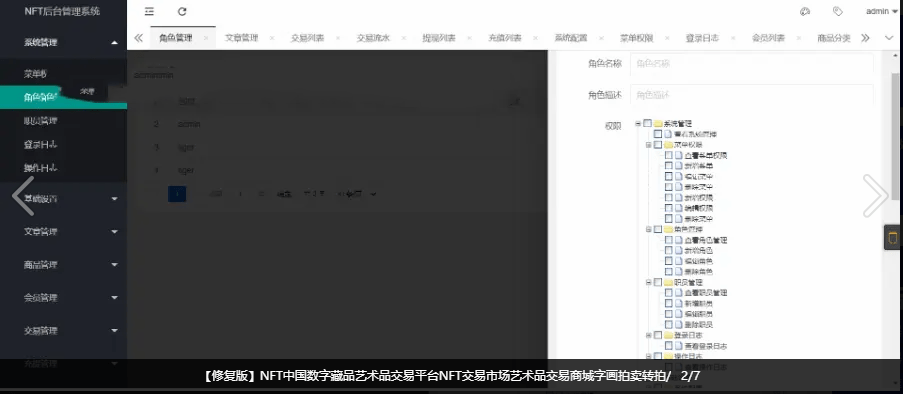The height and width of the screenshot is (394, 903).
Task: Check the 新增职员 permission checkbox
Action: coord(669,303)
